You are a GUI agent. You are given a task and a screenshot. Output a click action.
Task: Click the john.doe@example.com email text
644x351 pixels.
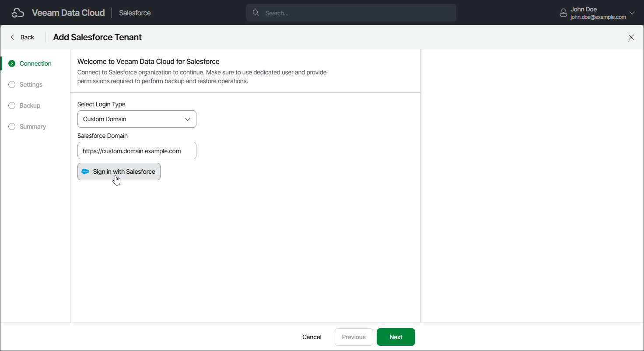(598, 17)
